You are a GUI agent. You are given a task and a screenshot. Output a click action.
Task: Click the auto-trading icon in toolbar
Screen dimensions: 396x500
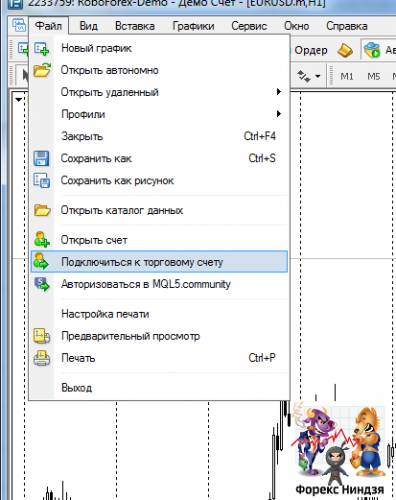pos(372,50)
